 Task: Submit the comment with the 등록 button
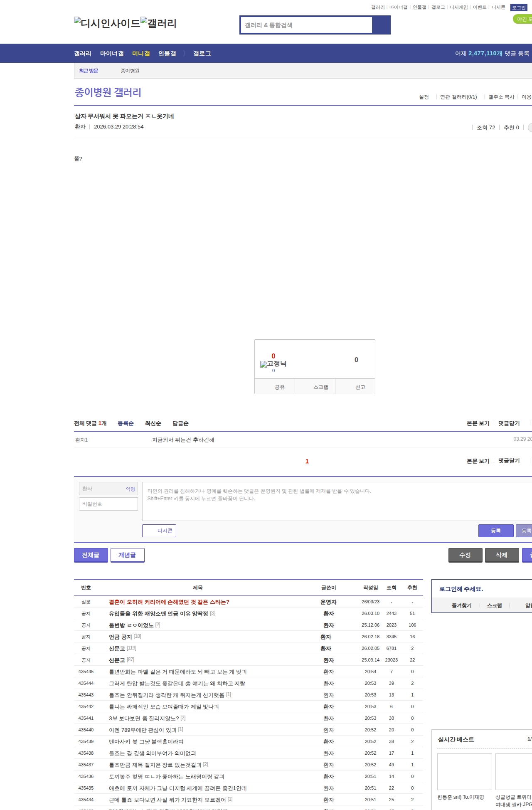pos(496,531)
